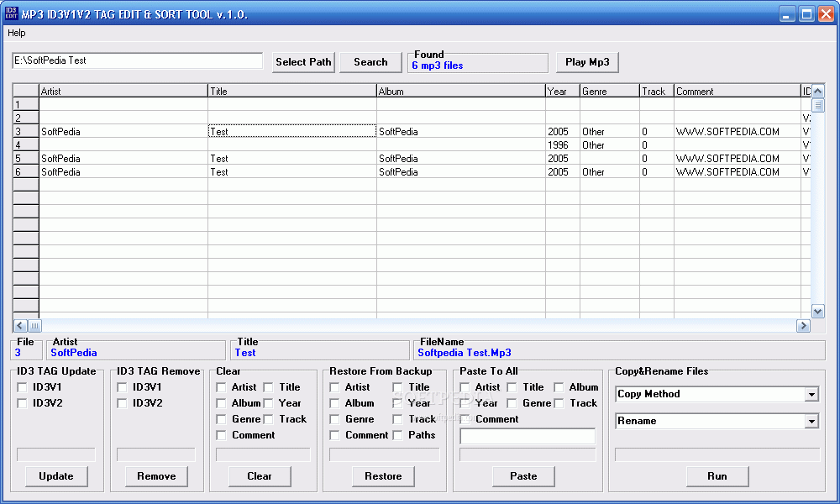The width and height of the screenshot is (840, 504).
Task: Select row header number 1
Action: (x=26, y=104)
